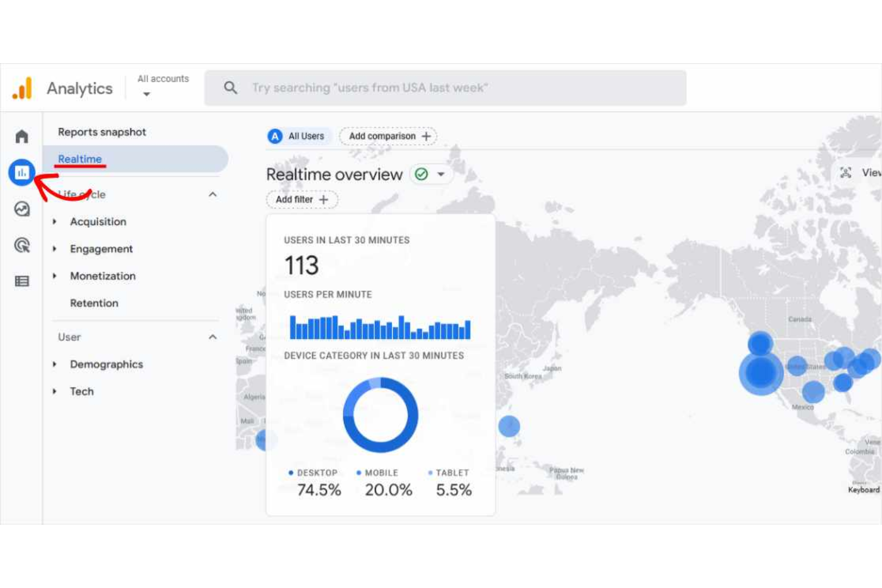Click the Add comparison button

click(388, 136)
